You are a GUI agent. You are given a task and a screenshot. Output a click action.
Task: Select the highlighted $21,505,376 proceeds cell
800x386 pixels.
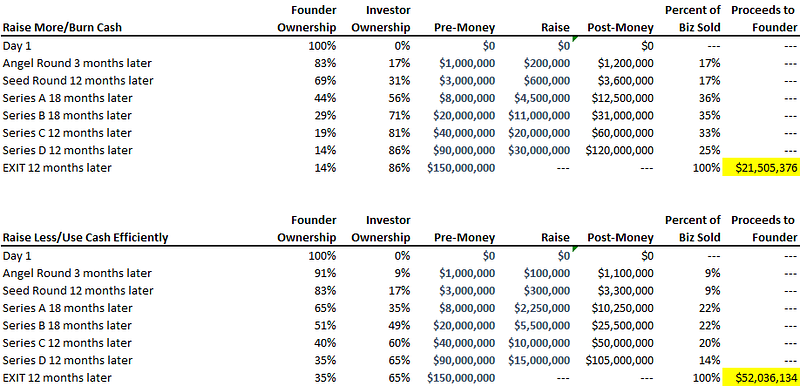coord(761,167)
